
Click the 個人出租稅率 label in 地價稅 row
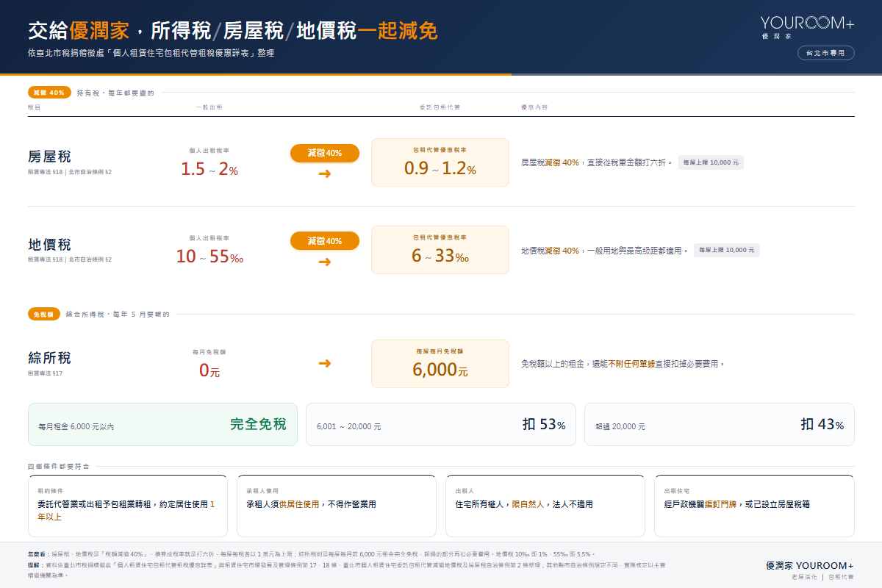[209, 238]
